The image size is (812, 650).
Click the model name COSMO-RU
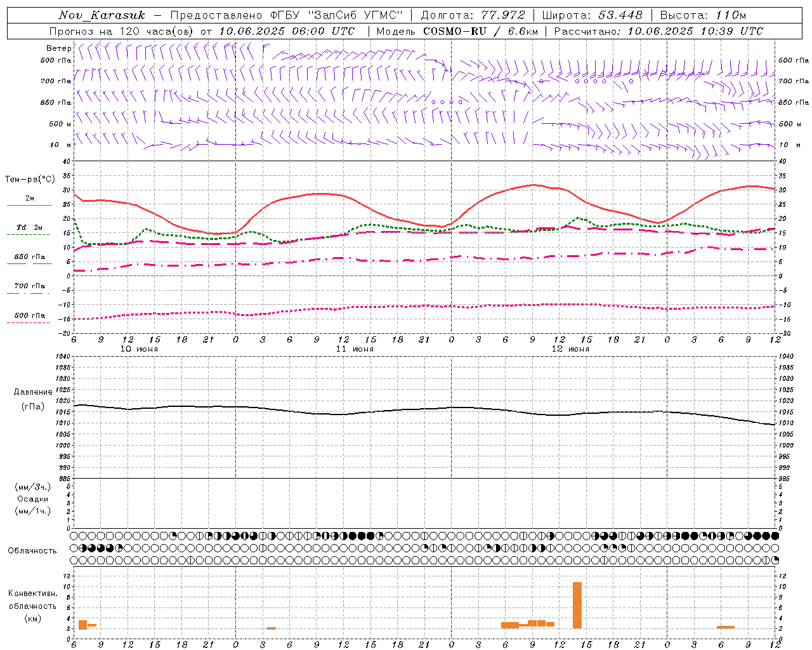(x=455, y=31)
